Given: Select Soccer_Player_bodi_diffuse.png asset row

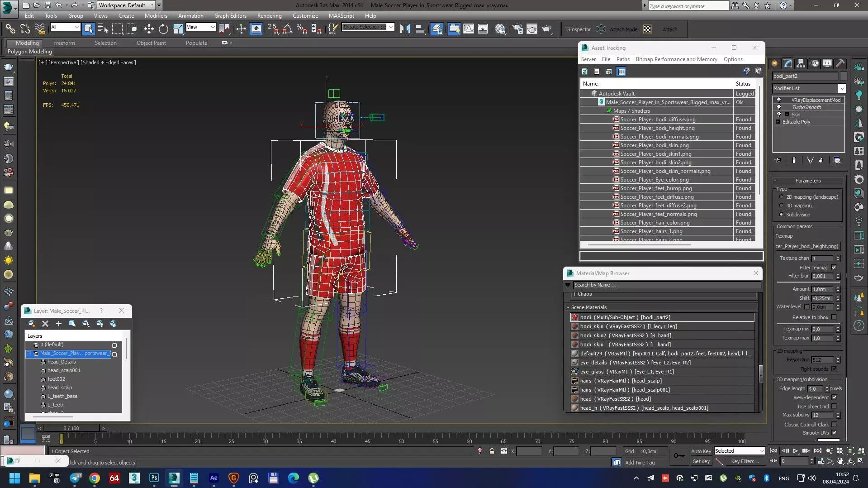Looking at the screenshot, I should point(668,120).
